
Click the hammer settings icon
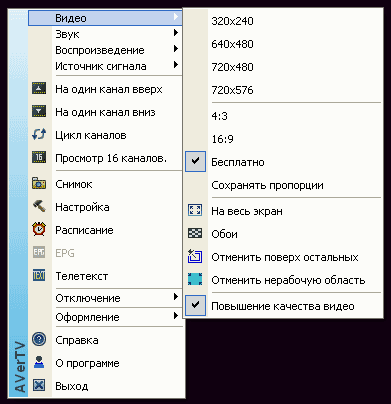pyautogui.click(x=39, y=206)
